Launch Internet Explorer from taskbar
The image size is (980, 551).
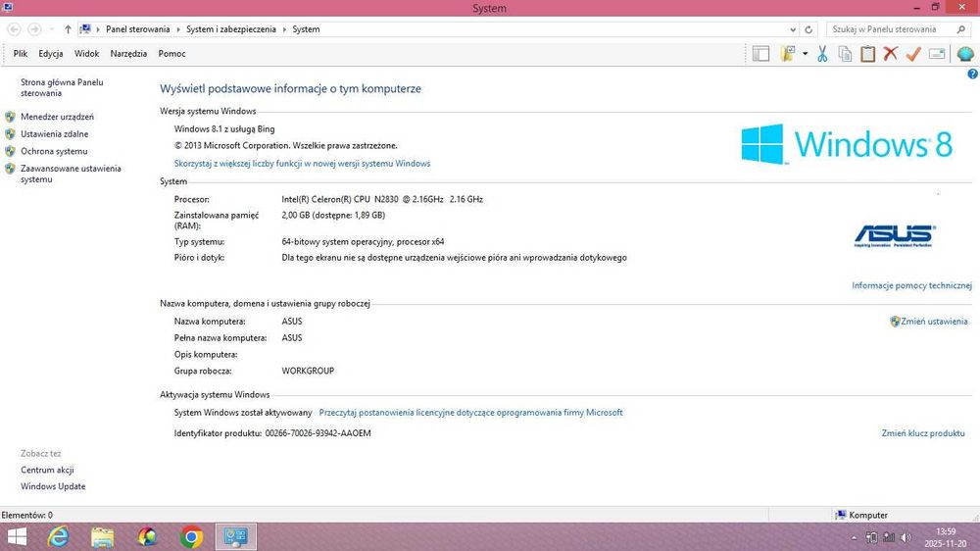(x=59, y=537)
